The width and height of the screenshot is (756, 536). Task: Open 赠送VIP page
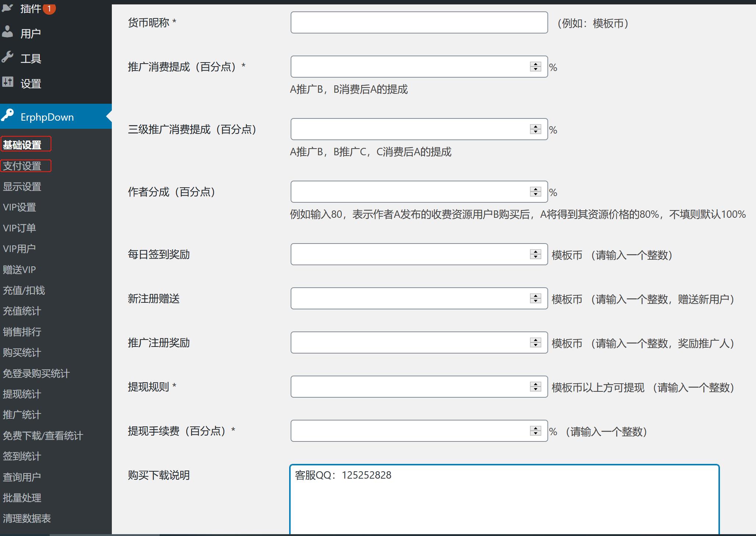tap(19, 270)
